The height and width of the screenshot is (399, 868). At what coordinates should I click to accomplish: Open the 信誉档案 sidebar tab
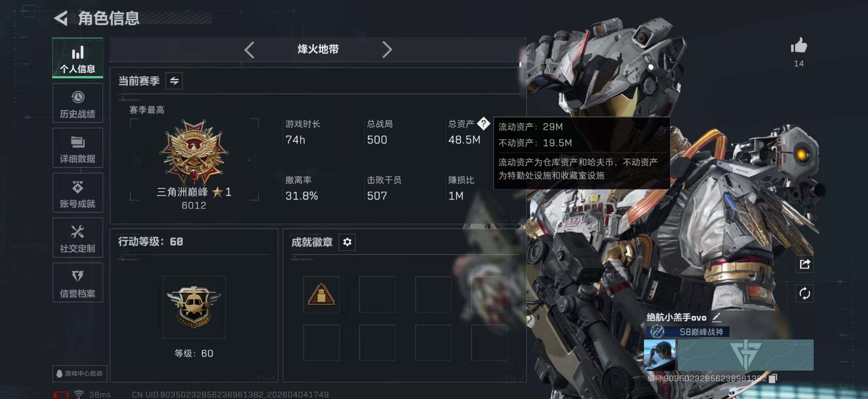[78, 283]
